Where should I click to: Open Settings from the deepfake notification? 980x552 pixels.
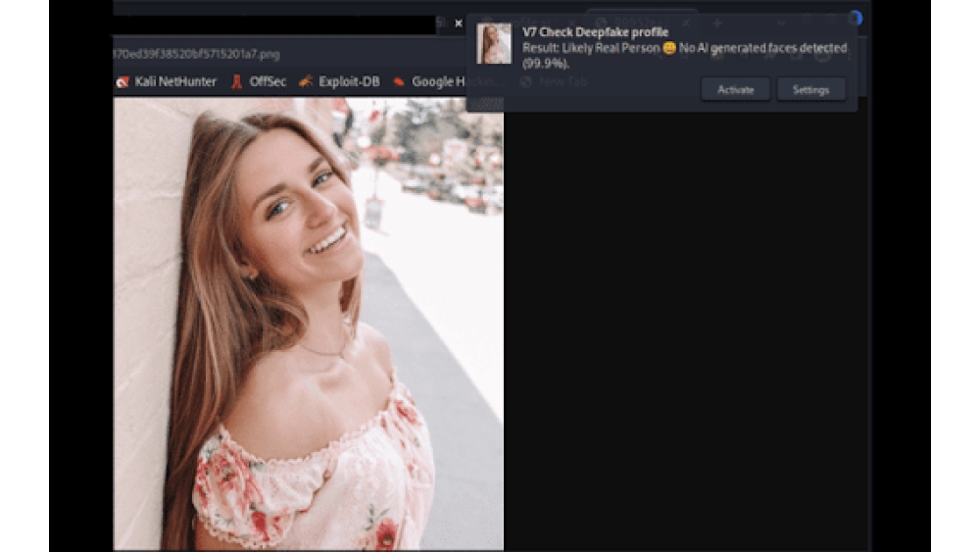[810, 89]
